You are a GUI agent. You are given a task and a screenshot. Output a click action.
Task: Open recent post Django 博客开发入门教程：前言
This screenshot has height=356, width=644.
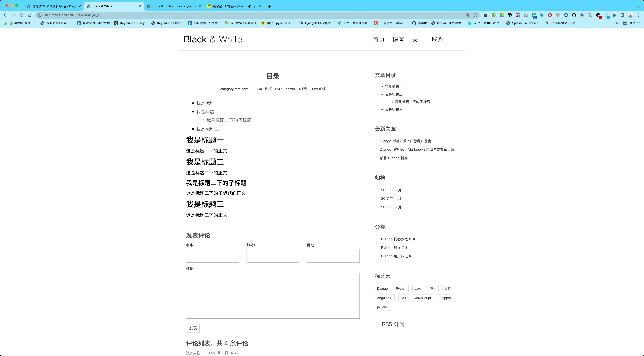[x=405, y=141]
